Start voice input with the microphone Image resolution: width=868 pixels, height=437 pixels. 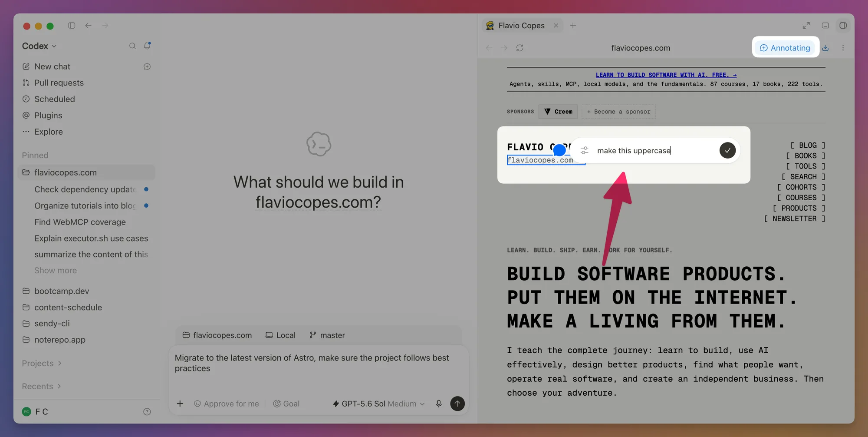[x=439, y=404]
